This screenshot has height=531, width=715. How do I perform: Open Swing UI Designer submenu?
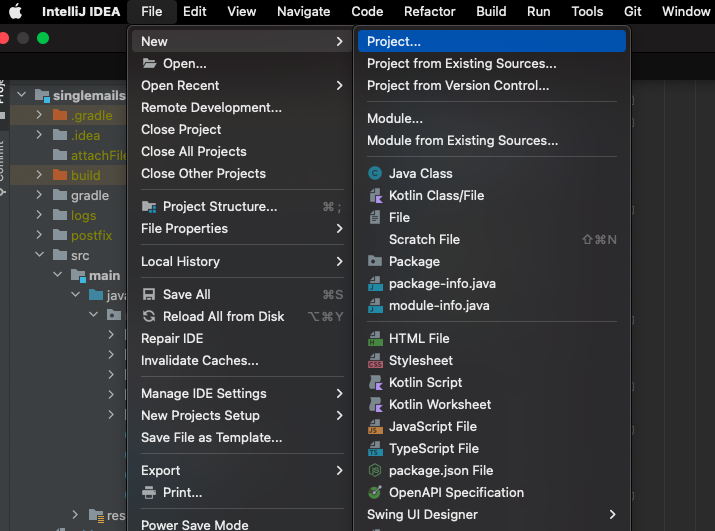click(492, 515)
